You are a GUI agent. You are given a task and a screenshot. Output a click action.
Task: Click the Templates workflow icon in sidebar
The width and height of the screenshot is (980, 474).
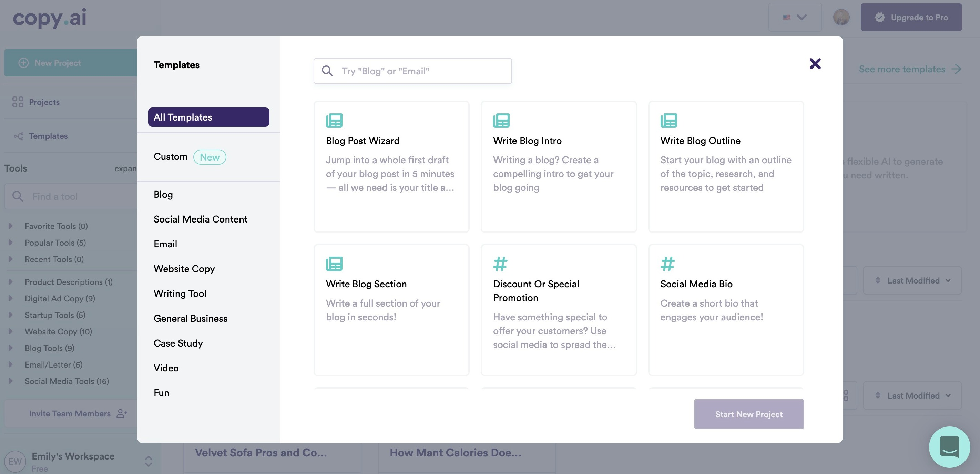click(19, 136)
